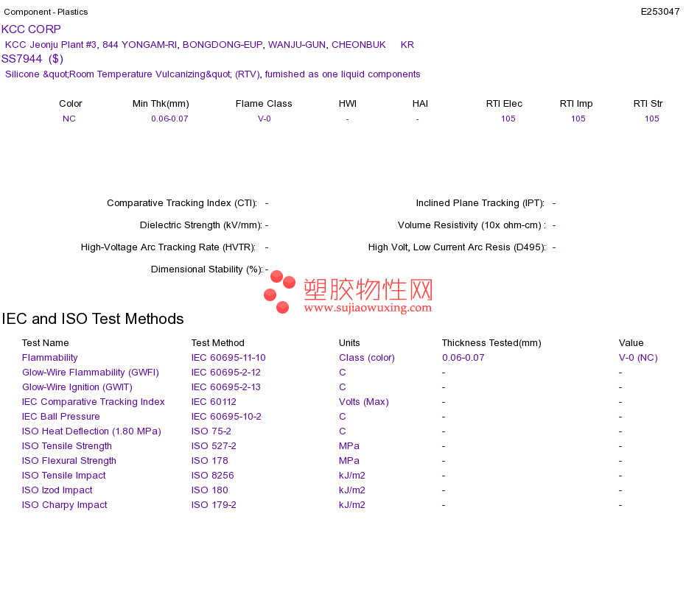Image resolution: width=700 pixels, height=589 pixels.
Task: Click IEC and ISO Test Methods heading
Action: click(x=93, y=319)
